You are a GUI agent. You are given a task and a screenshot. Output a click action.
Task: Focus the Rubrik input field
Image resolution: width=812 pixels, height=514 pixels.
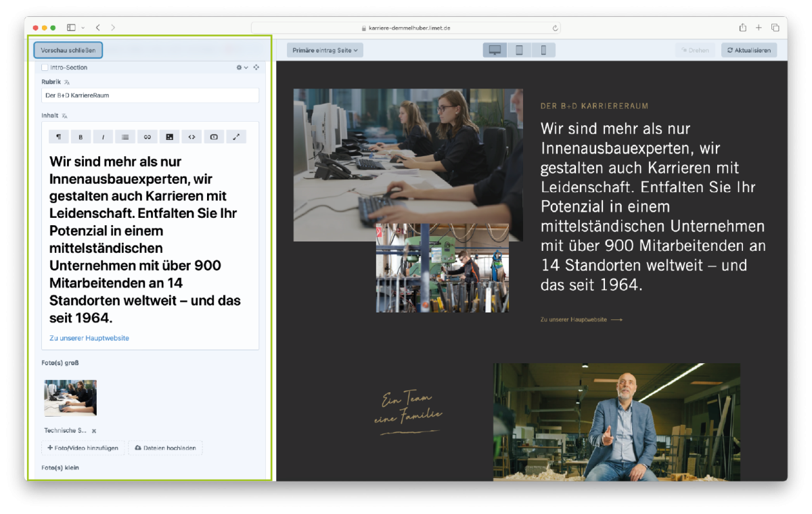[x=150, y=95]
